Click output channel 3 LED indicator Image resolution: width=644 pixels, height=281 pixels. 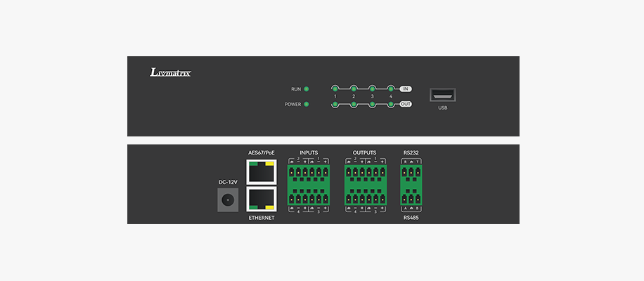pyautogui.click(x=373, y=105)
